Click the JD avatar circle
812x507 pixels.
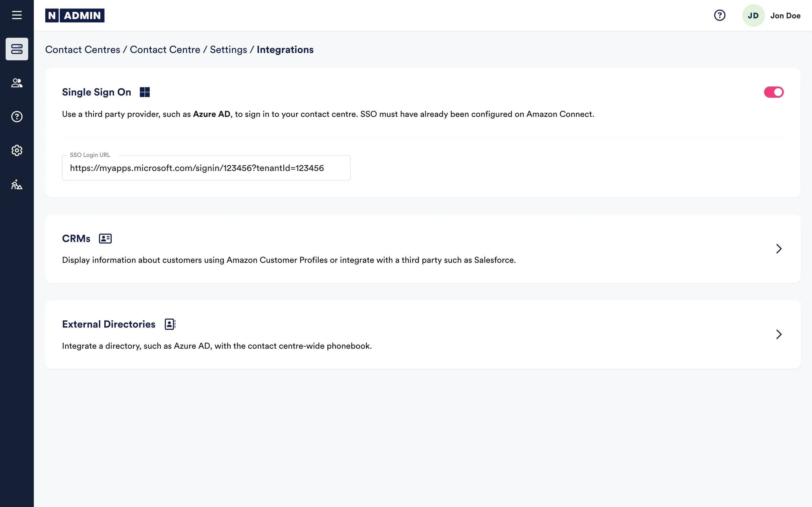coord(753,15)
